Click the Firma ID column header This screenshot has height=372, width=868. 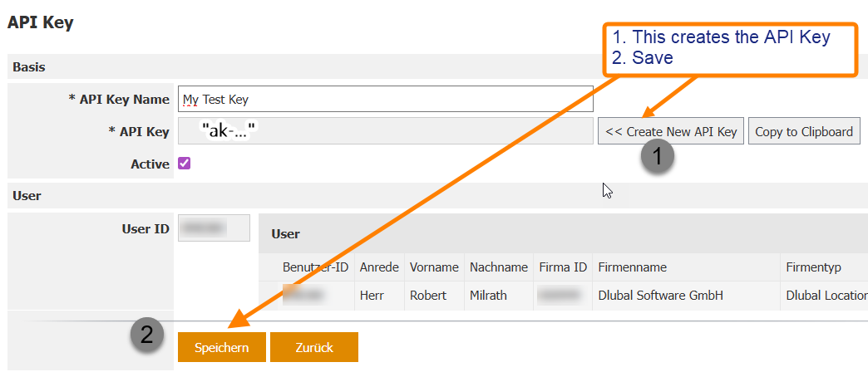point(563,267)
